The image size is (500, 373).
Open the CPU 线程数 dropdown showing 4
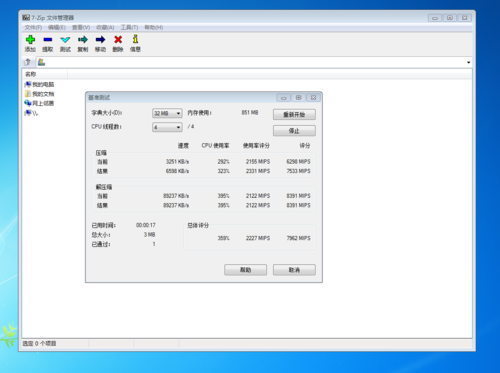167,127
